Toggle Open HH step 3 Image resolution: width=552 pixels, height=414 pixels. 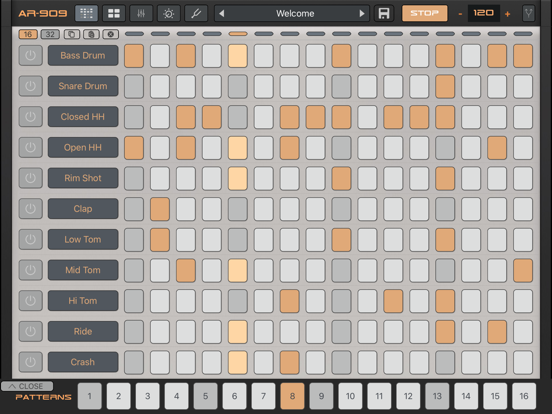pos(186,148)
